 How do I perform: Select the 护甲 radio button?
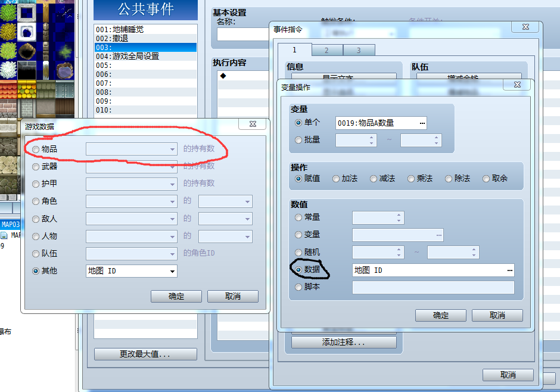pos(36,184)
